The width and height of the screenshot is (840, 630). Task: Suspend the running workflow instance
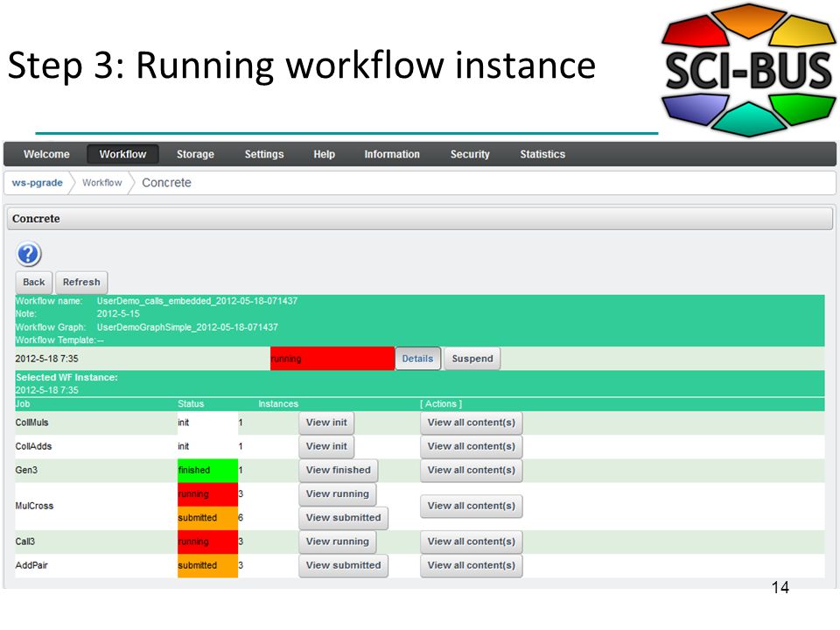(x=472, y=359)
